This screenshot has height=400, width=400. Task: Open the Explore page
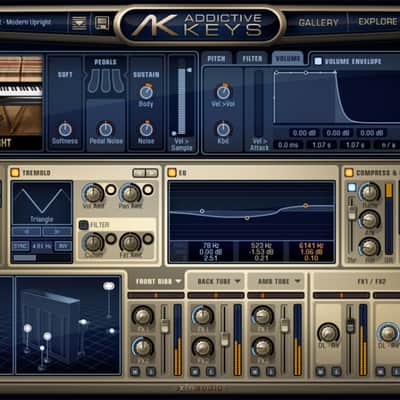pos(378,22)
